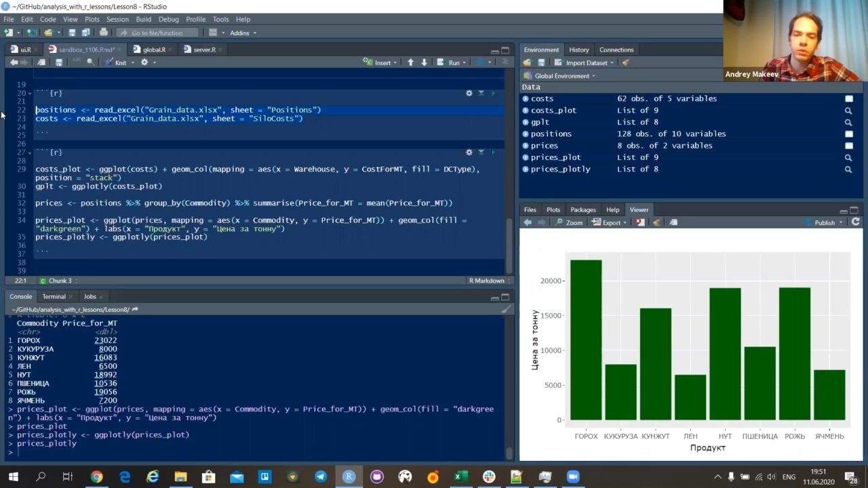The height and width of the screenshot is (488, 868).
Task: Switch to the global.R tab
Action: (153, 49)
